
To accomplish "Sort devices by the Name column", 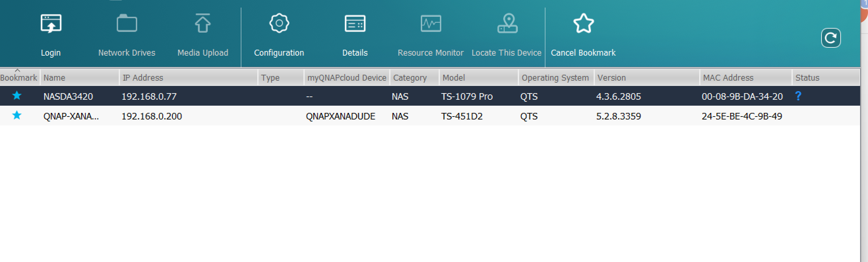I will tap(54, 78).
